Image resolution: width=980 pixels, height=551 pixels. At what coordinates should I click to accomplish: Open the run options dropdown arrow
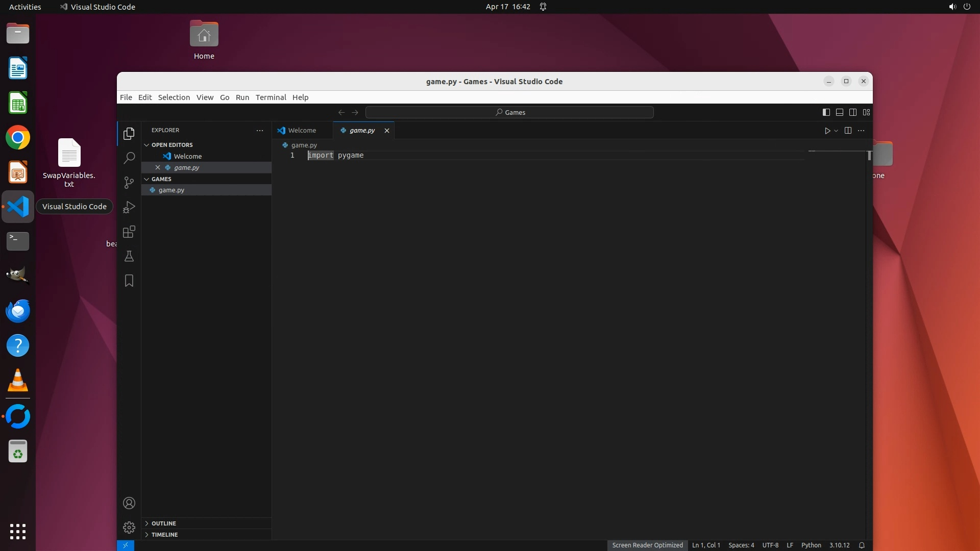point(836,131)
